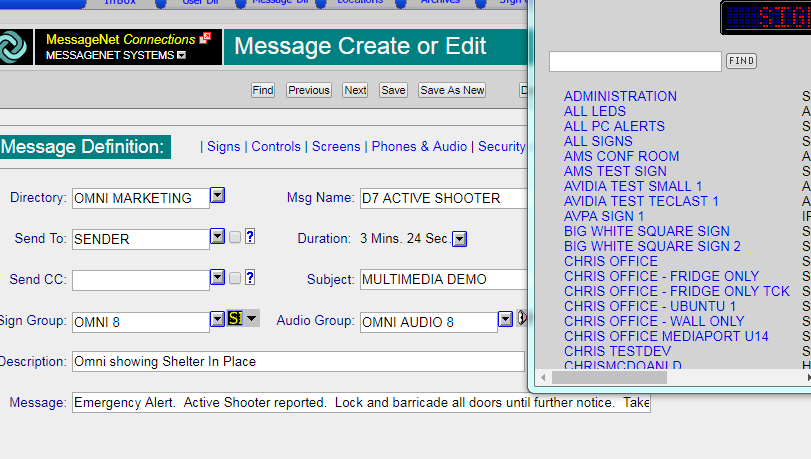Image resolution: width=811 pixels, height=459 pixels.
Task: Select AVPA SIGN 1 from the list
Action: (604, 216)
